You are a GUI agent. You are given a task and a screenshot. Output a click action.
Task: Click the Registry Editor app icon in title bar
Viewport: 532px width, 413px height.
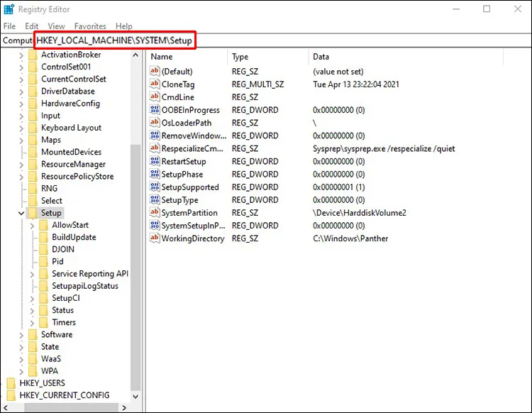(9, 9)
